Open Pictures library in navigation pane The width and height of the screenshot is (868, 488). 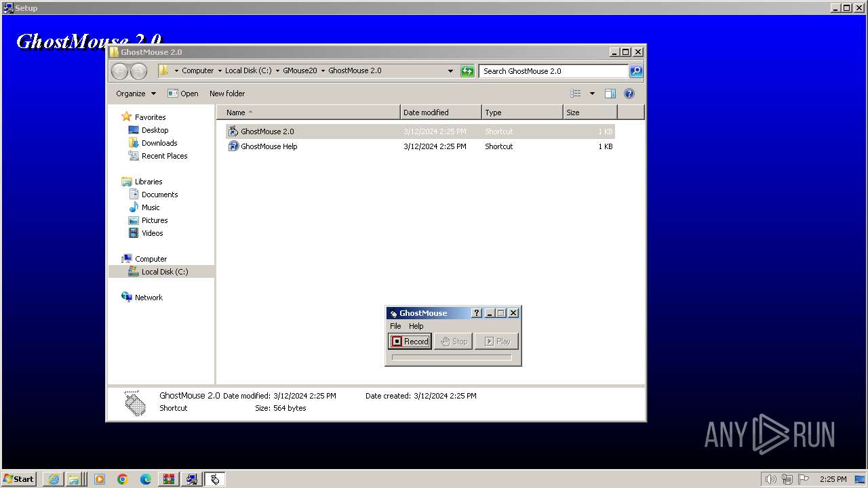(155, 220)
